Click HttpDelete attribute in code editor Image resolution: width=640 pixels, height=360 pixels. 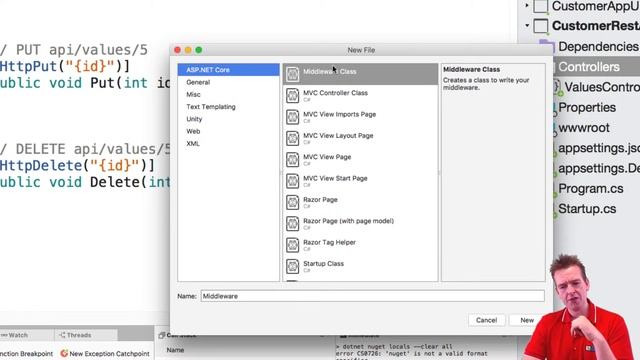click(x=41, y=165)
